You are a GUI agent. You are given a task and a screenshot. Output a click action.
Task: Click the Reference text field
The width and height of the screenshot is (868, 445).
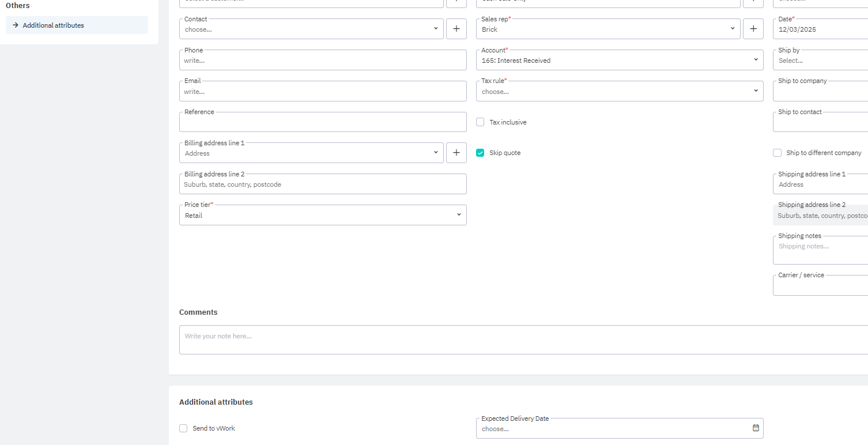click(323, 123)
